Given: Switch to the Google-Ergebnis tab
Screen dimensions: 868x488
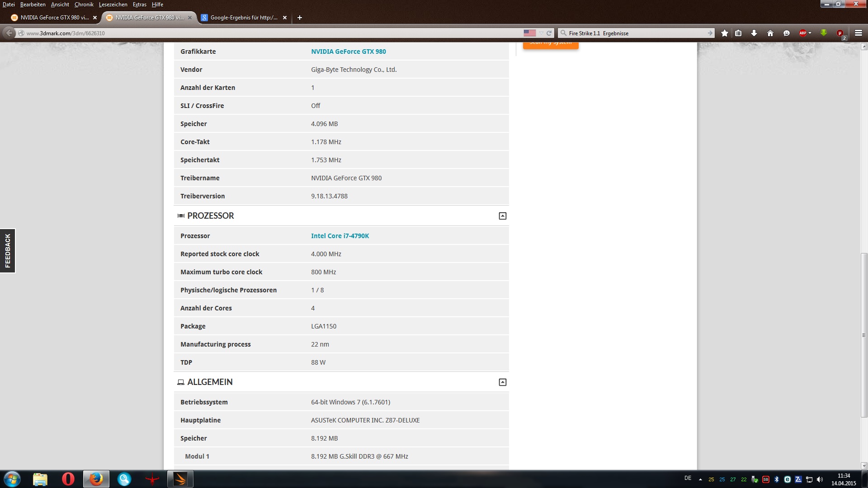Looking at the screenshot, I should click(244, 18).
